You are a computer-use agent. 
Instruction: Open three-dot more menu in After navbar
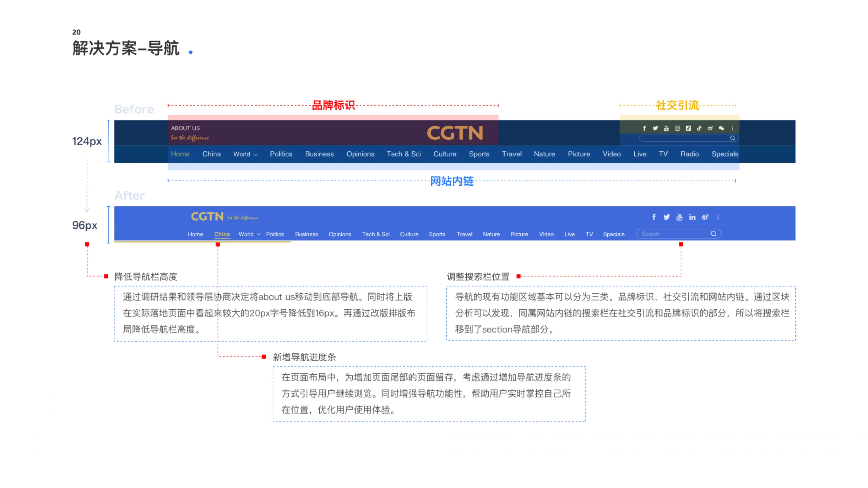click(718, 217)
